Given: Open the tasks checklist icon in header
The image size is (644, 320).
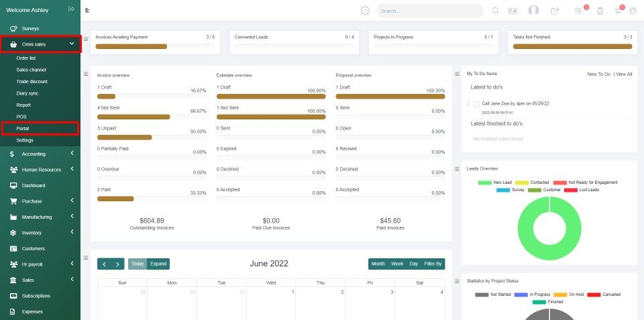Looking at the screenshot, I should [578, 11].
